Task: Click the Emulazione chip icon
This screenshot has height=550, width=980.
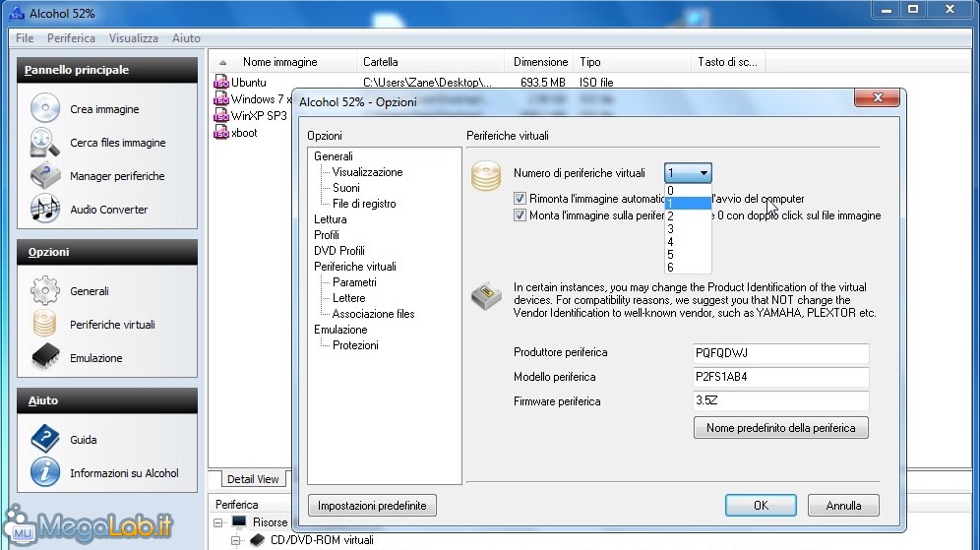Action: tap(45, 357)
